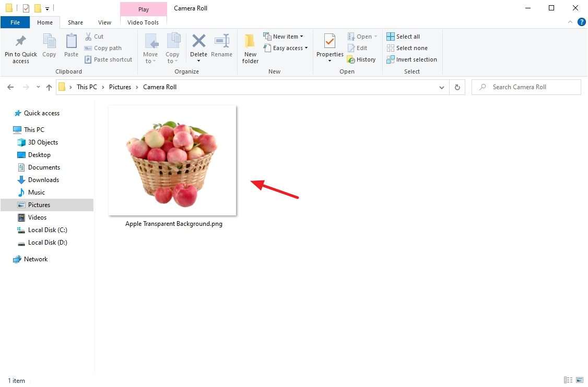Expand the Properties button dropdown arrow
The width and height of the screenshot is (588, 387).
[330, 61]
